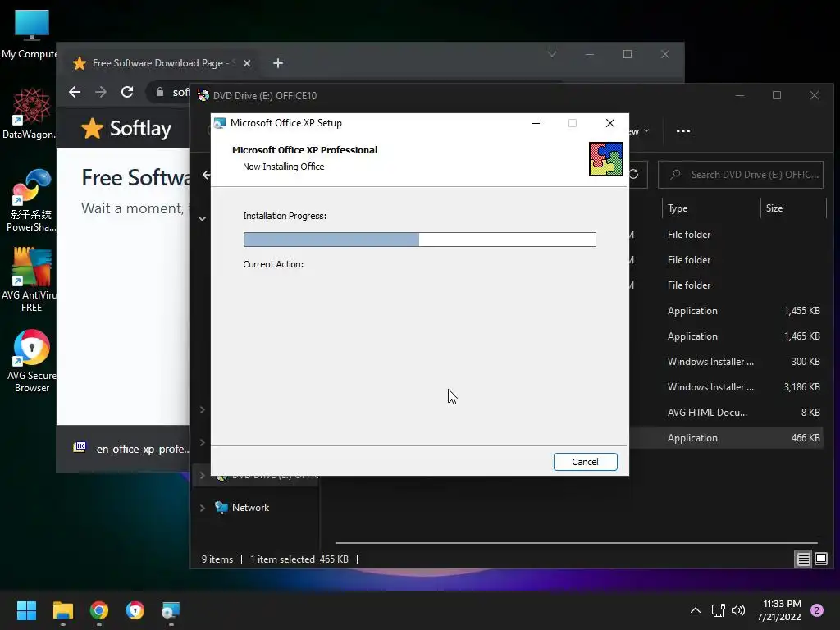Open the volume control tray icon
The height and width of the screenshot is (630, 840).
point(738,610)
